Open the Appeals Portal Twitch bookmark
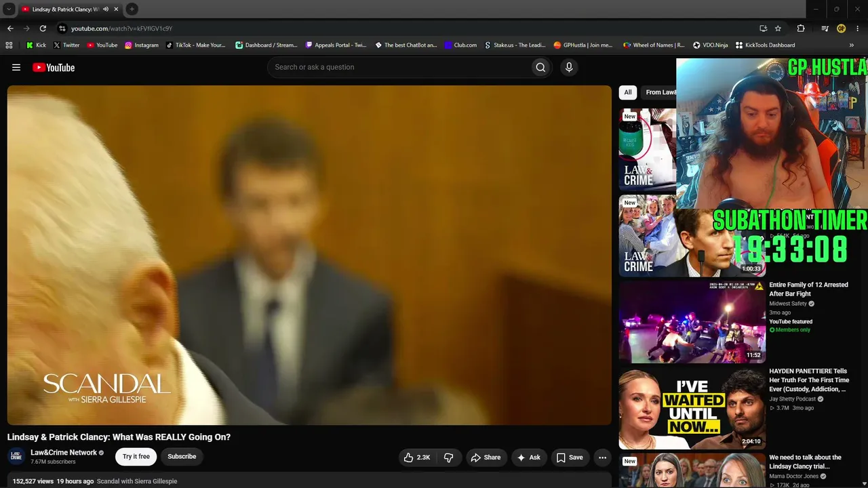The image size is (868, 488). [336, 45]
